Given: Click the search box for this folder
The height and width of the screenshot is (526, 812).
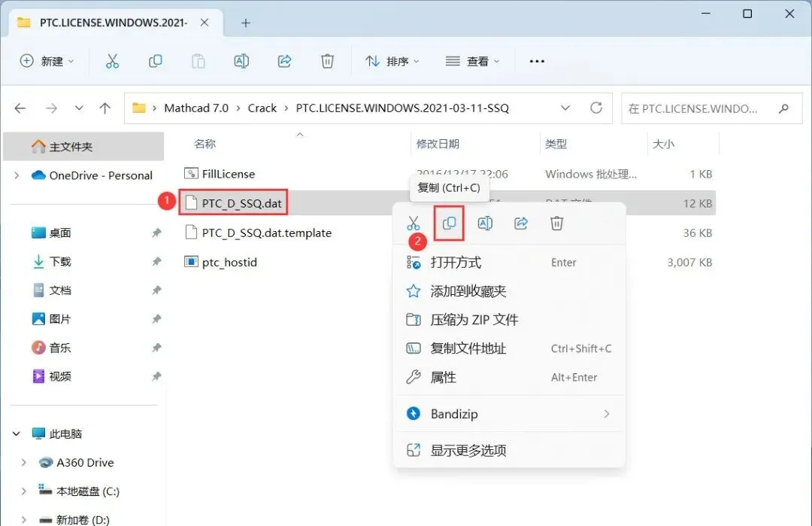Looking at the screenshot, I should pyautogui.click(x=711, y=108).
